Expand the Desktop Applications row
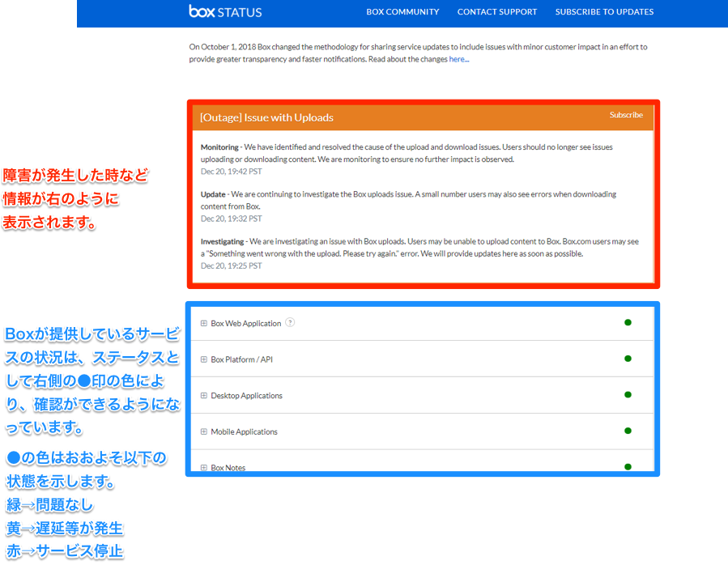The image size is (728, 565). coord(204,396)
